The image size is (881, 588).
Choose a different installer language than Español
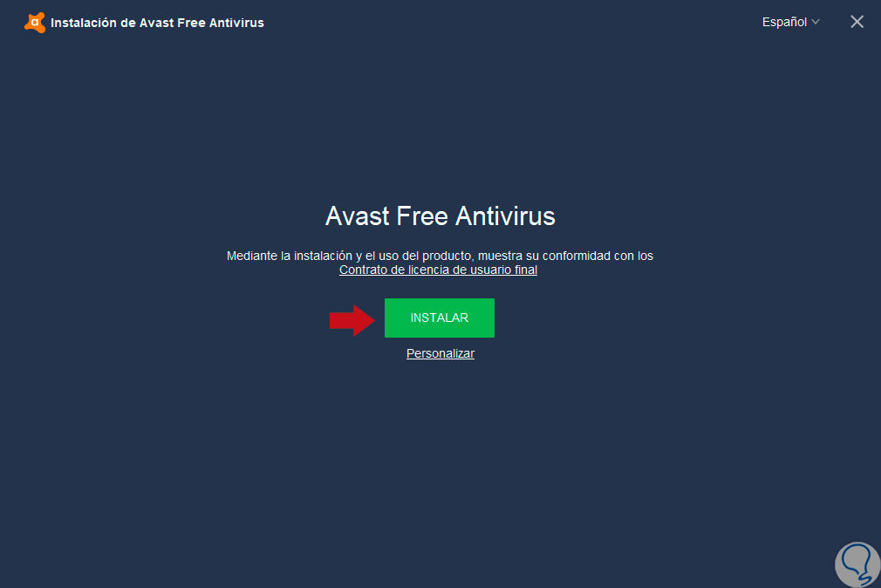click(790, 23)
